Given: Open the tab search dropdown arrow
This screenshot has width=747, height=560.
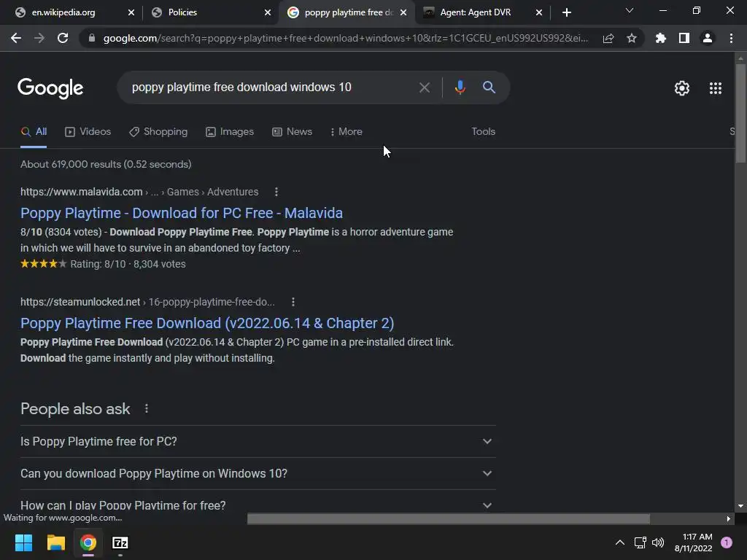Looking at the screenshot, I should coord(630,10).
